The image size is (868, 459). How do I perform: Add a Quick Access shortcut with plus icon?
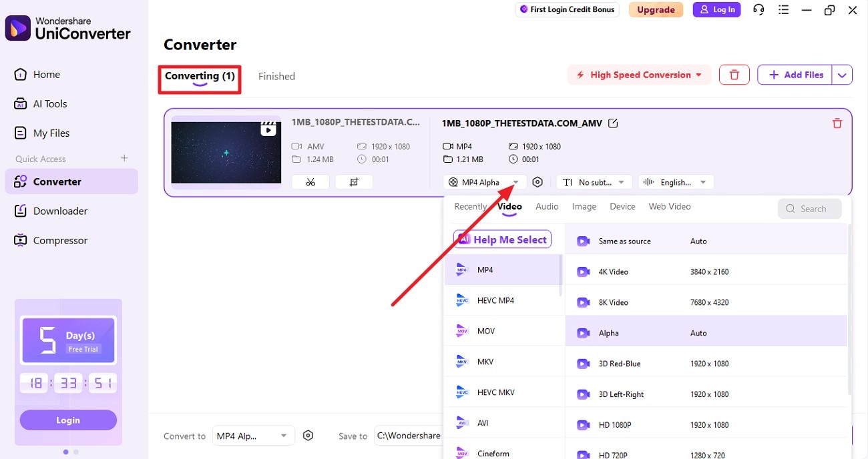point(124,158)
